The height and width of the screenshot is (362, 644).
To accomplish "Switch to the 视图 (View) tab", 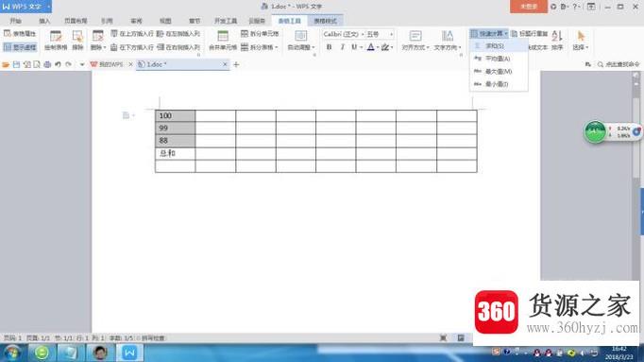I will 165,21.
